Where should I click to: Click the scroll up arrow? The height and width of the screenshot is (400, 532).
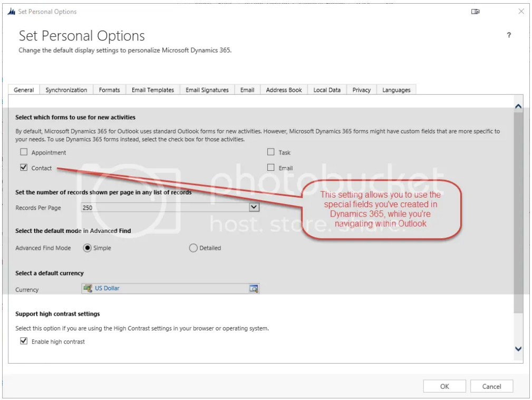pos(518,106)
